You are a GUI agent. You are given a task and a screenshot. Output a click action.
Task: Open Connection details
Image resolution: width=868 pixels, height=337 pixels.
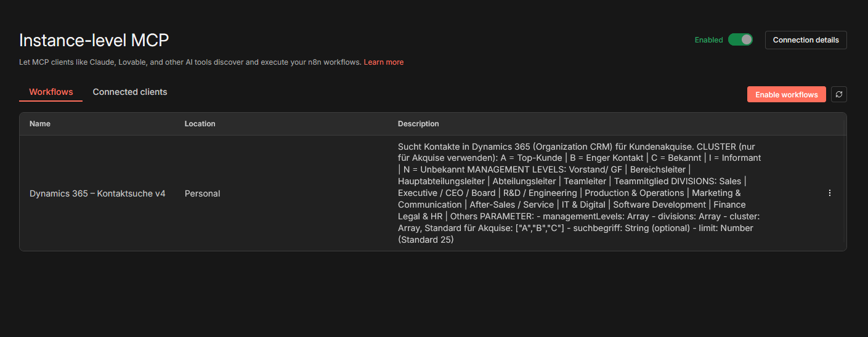[x=805, y=40]
